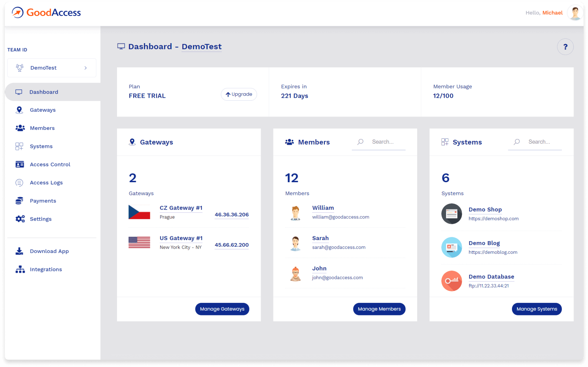Screen dimensions: 588x367
Task: Click the Systems grid icon in sidebar
Action: (19, 146)
